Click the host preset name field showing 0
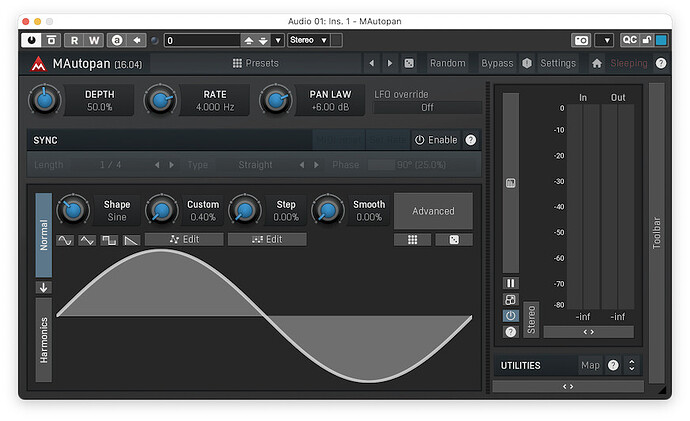 click(x=202, y=40)
